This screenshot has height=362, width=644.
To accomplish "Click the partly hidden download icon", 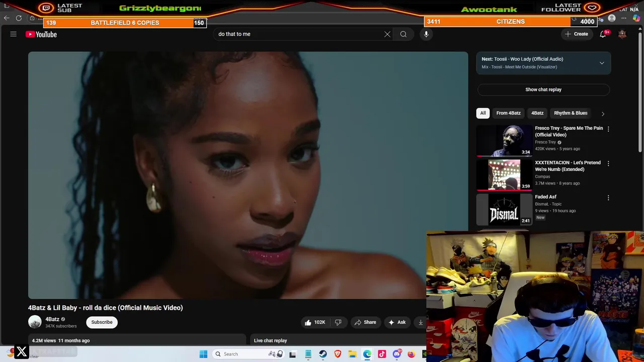I will pyautogui.click(x=420, y=322).
